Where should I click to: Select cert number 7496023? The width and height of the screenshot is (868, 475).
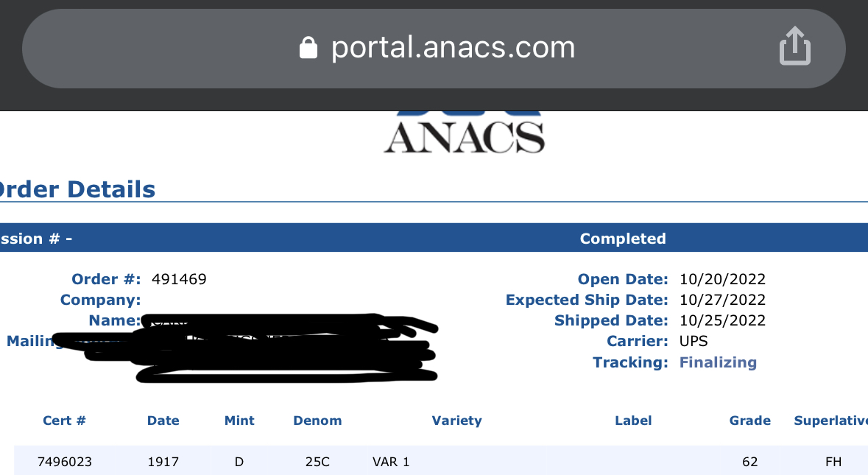(64, 462)
